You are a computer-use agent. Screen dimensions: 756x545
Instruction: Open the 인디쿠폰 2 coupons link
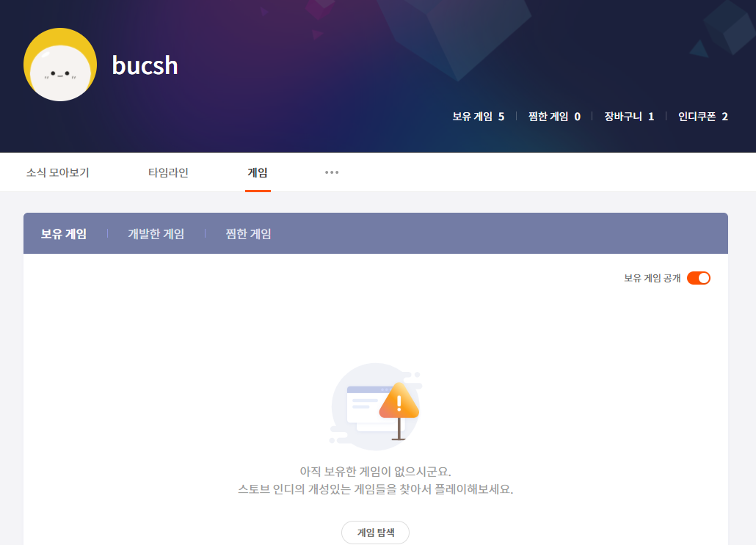tap(702, 117)
